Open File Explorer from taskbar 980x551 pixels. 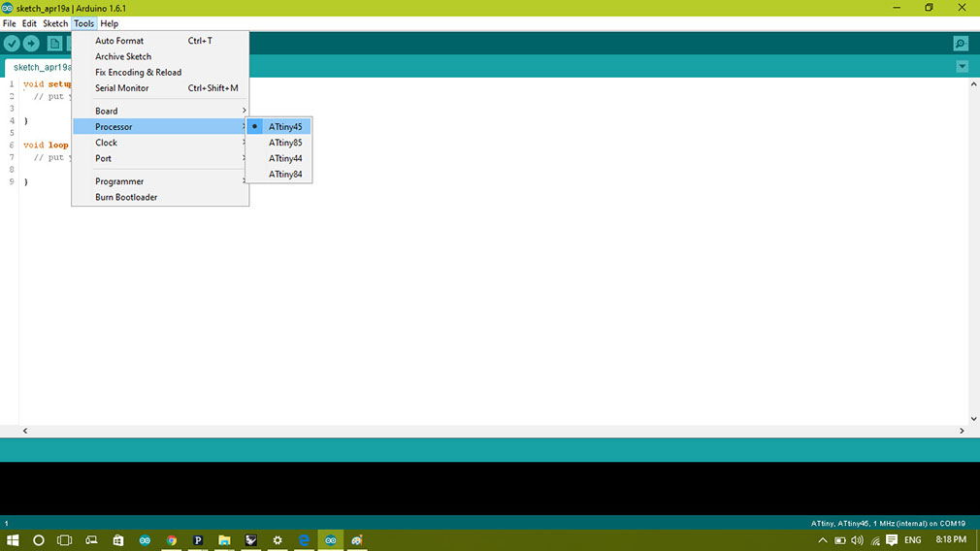coord(224,540)
